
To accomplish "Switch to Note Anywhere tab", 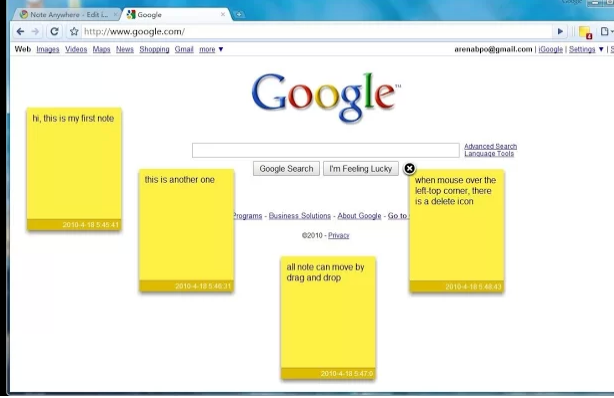I will [67, 14].
